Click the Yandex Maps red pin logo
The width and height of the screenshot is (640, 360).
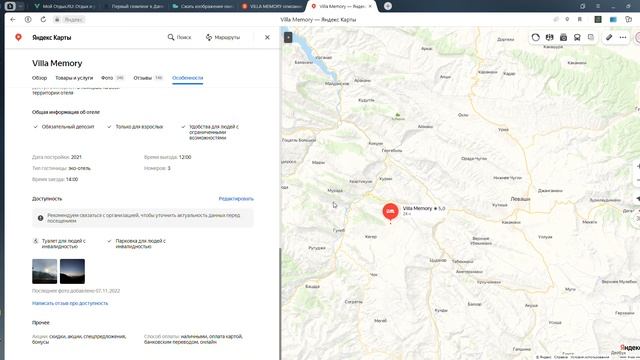click(x=18, y=37)
